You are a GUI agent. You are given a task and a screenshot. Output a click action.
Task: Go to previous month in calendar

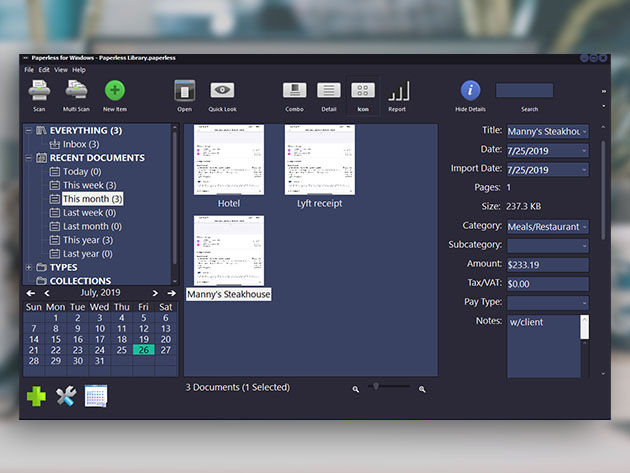tap(47, 293)
